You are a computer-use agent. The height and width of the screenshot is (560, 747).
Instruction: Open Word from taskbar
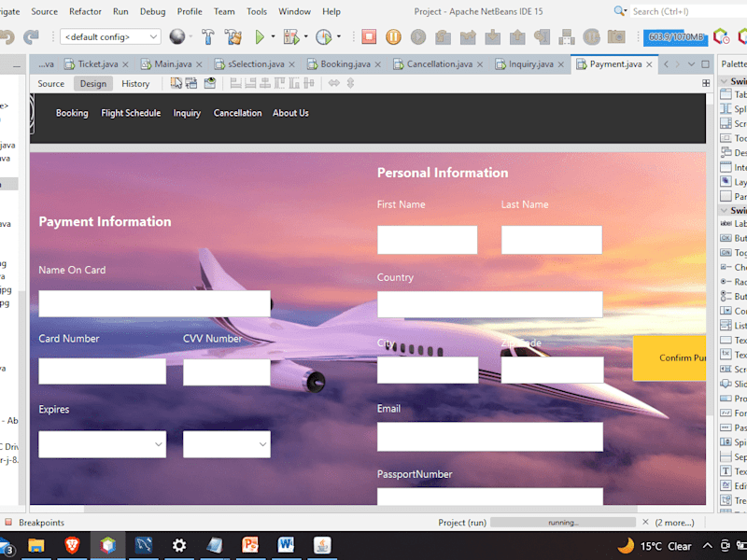pyautogui.click(x=286, y=545)
